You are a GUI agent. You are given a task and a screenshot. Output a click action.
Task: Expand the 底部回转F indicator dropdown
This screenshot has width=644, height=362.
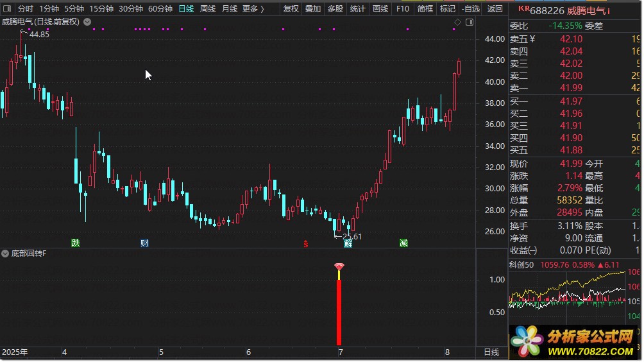(x=5, y=254)
